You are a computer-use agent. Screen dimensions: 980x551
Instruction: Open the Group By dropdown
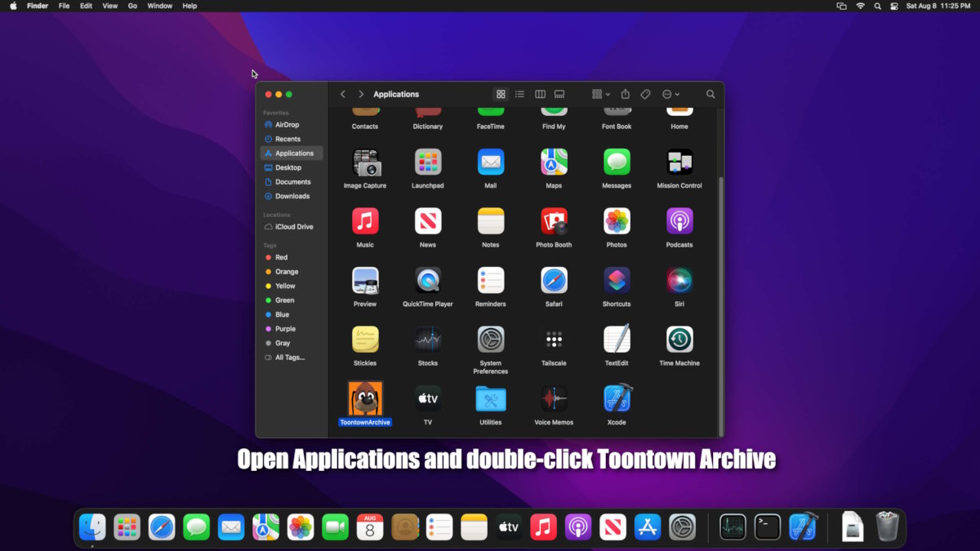pyautogui.click(x=601, y=95)
